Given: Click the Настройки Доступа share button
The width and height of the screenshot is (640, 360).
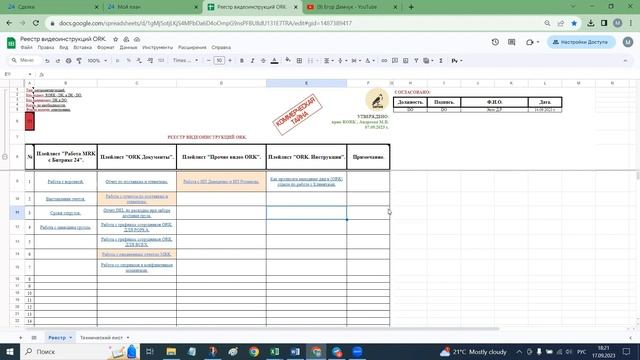Looking at the screenshot, I should tap(581, 42).
